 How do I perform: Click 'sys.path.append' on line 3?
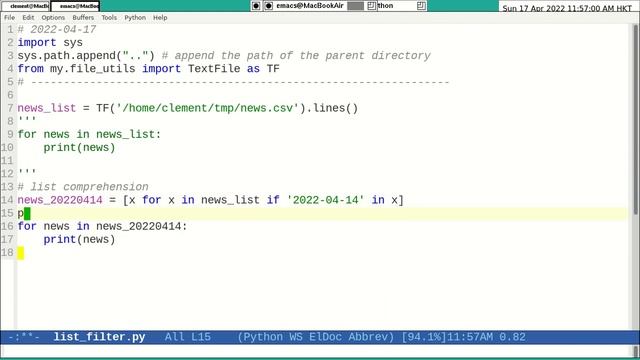[67, 56]
